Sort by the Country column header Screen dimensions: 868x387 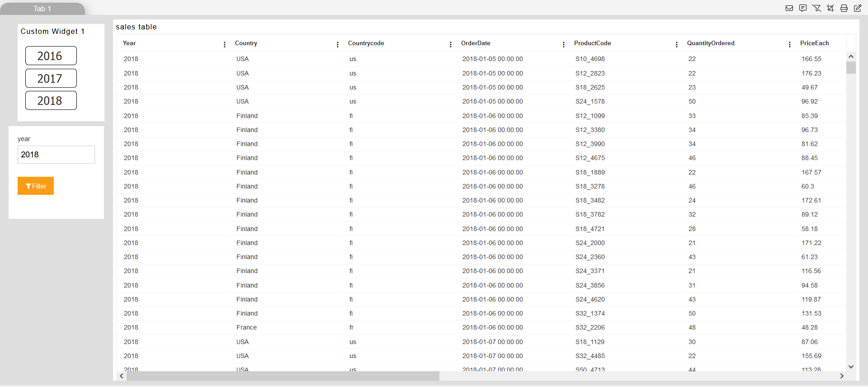point(246,43)
